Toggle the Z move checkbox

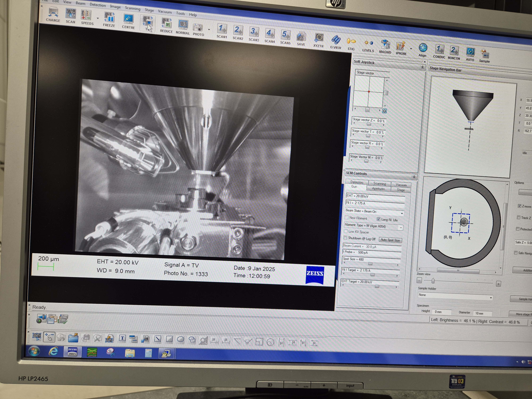pos(519,206)
